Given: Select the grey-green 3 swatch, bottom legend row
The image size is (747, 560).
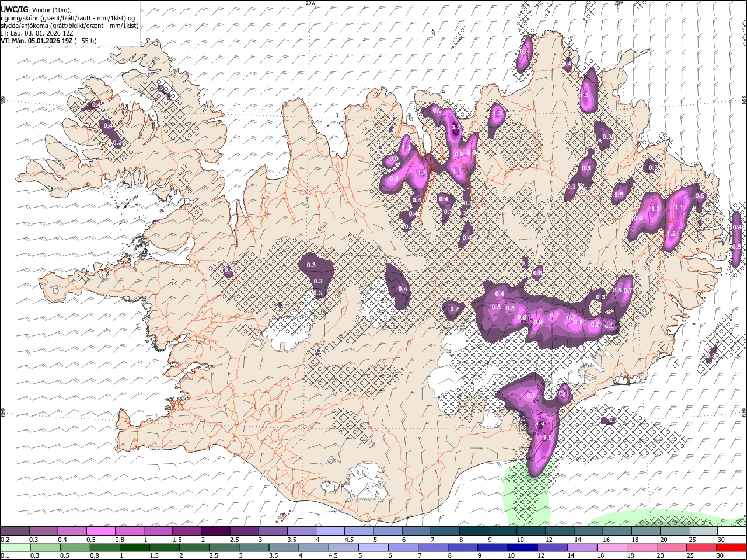Looking at the screenshot, I should 254,547.
